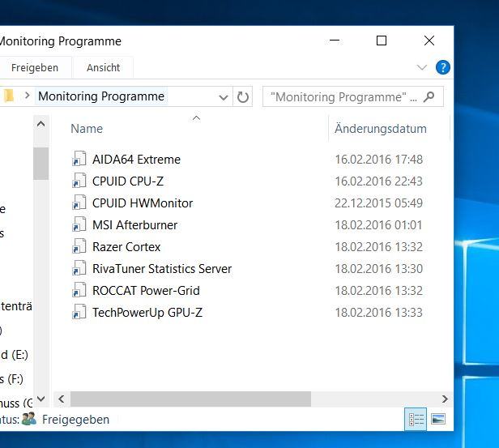Click the date 22.12.2015 05:49
Viewport: 499px width, 448px height.
point(379,203)
